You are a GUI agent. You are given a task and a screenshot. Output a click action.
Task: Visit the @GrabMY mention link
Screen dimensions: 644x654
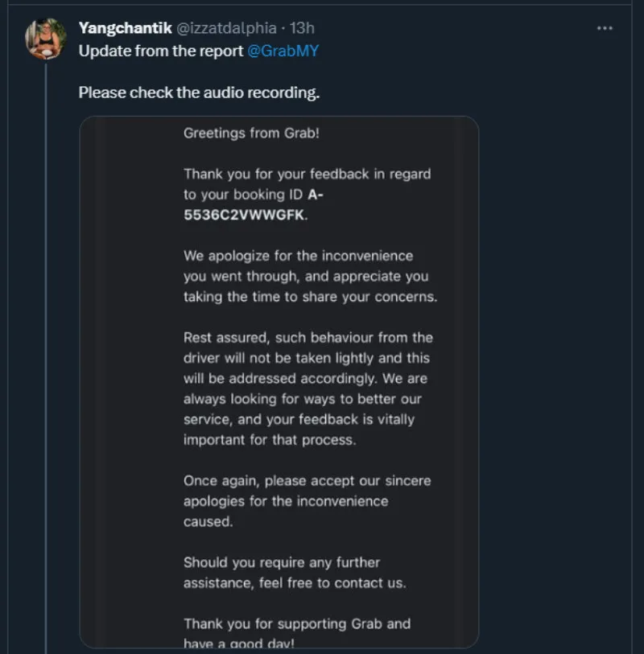[x=282, y=50]
